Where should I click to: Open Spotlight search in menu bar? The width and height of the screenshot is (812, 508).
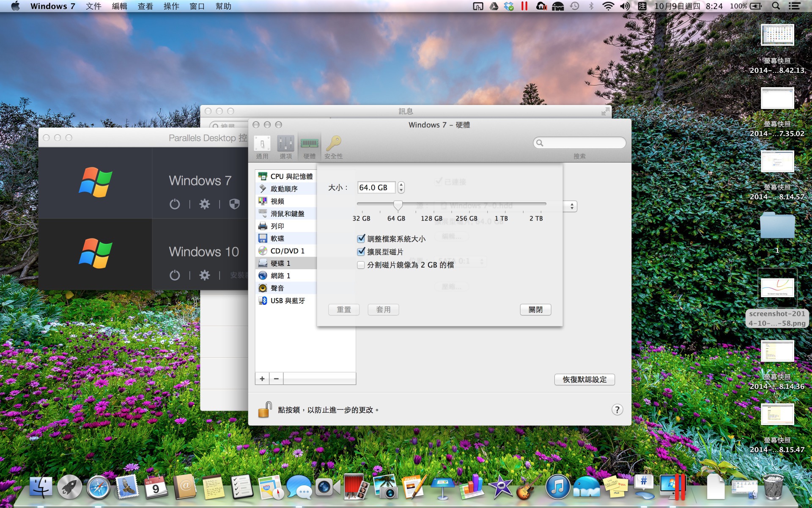pos(776,6)
